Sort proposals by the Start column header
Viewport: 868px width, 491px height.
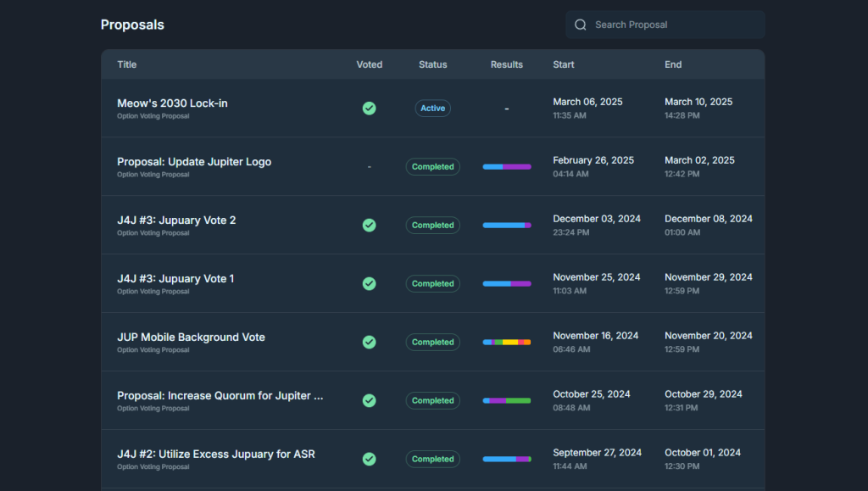coord(563,64)
